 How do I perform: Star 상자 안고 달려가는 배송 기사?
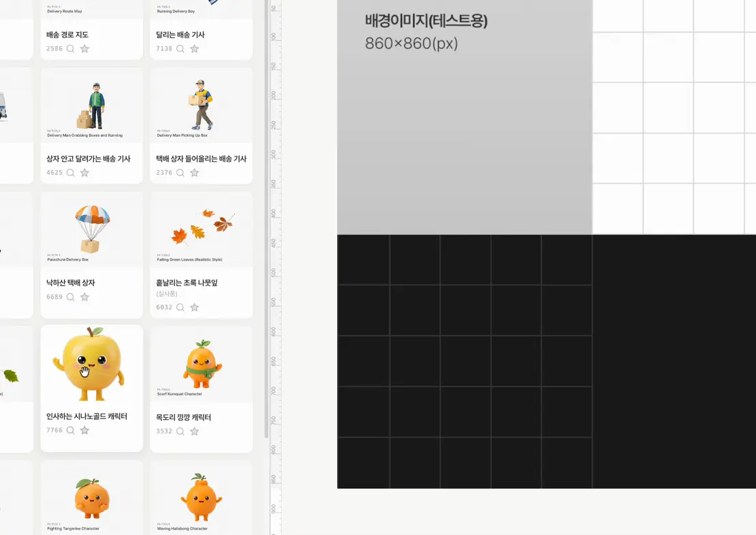click(x=84, y=173)
